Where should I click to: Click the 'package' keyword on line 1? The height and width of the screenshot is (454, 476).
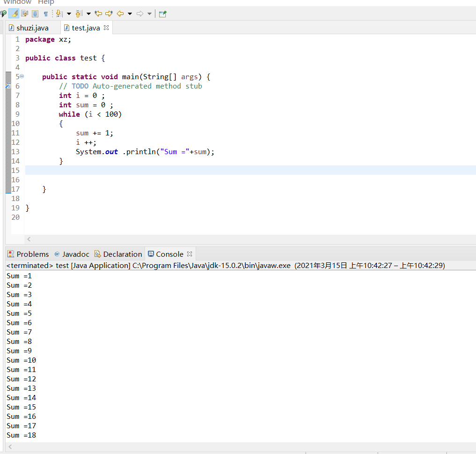(40, 39)
